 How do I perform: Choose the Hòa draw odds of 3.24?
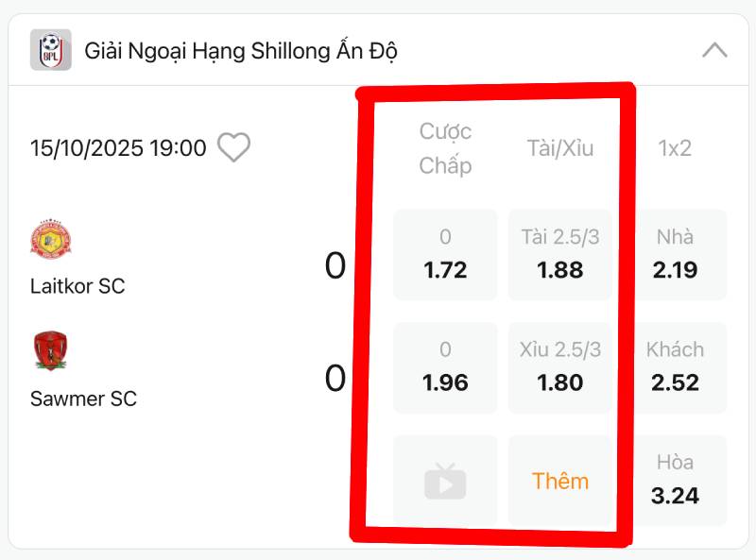677,481
